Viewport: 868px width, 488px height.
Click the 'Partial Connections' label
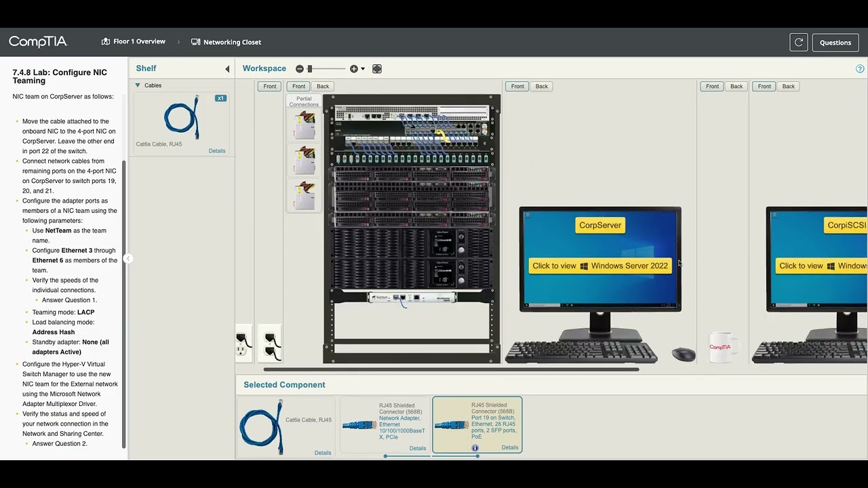coord(304,102)
